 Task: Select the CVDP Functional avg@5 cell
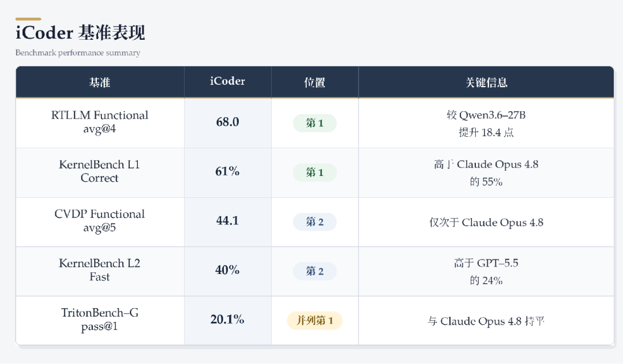[x=100, y=220]
